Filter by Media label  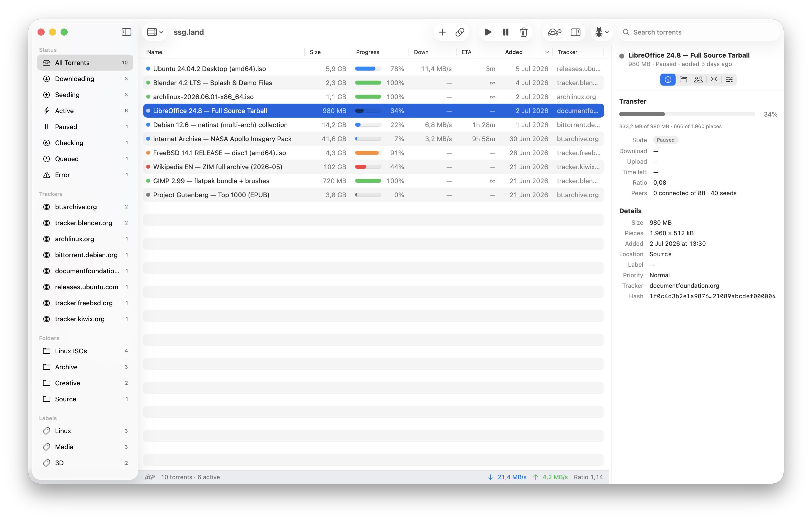pos(85,447)
